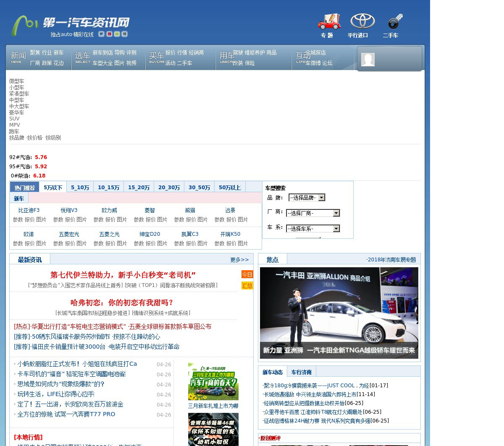Click the 按级别 filter link

(53, 138)
